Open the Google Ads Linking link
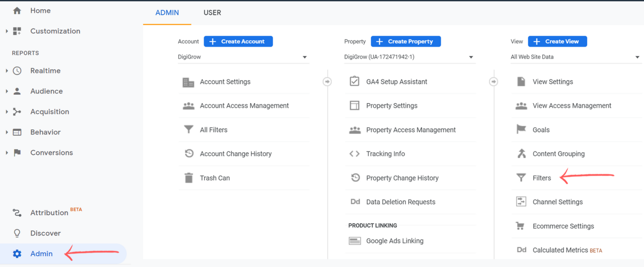This screenshot has height=267, width=644. tap(395, 241)
